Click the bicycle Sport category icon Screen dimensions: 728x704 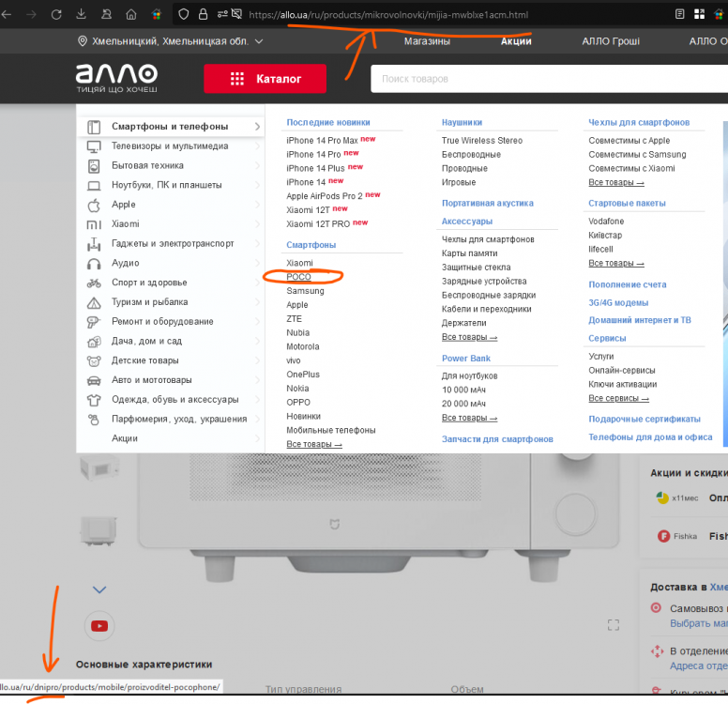click(x=94, y=283)
